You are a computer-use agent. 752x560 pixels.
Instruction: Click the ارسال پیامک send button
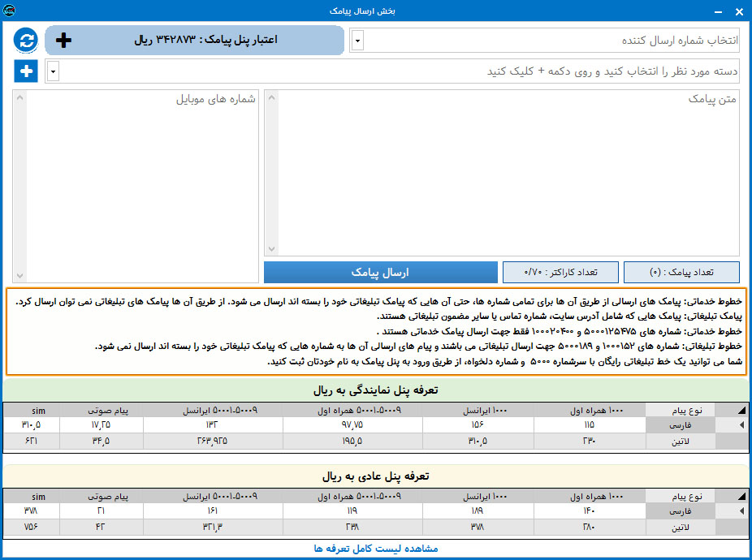coord(381,273)
